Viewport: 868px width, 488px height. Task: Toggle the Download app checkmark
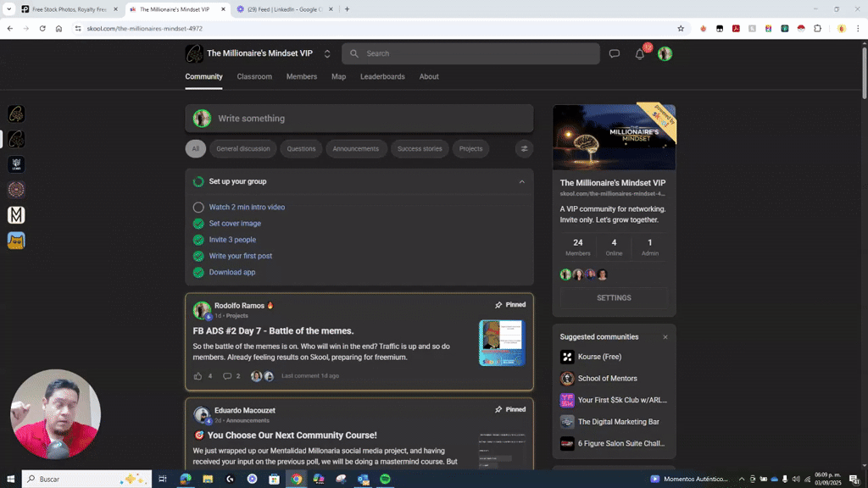point(198,272)
